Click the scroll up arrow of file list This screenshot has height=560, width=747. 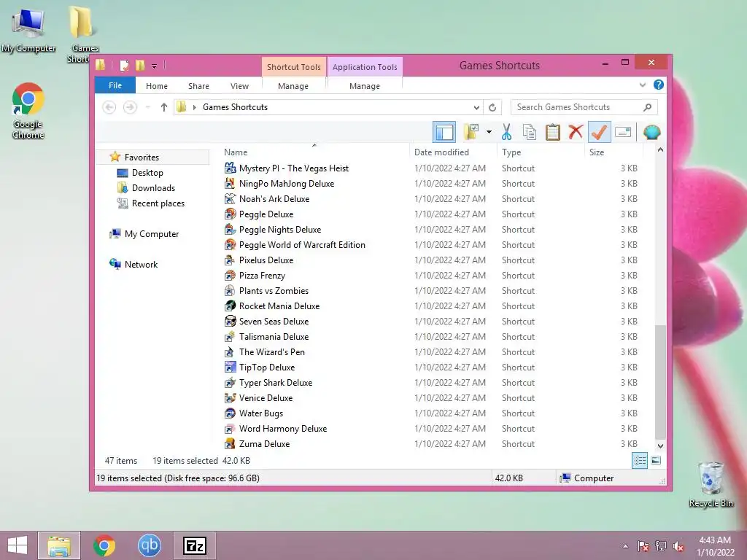(659, 150)
